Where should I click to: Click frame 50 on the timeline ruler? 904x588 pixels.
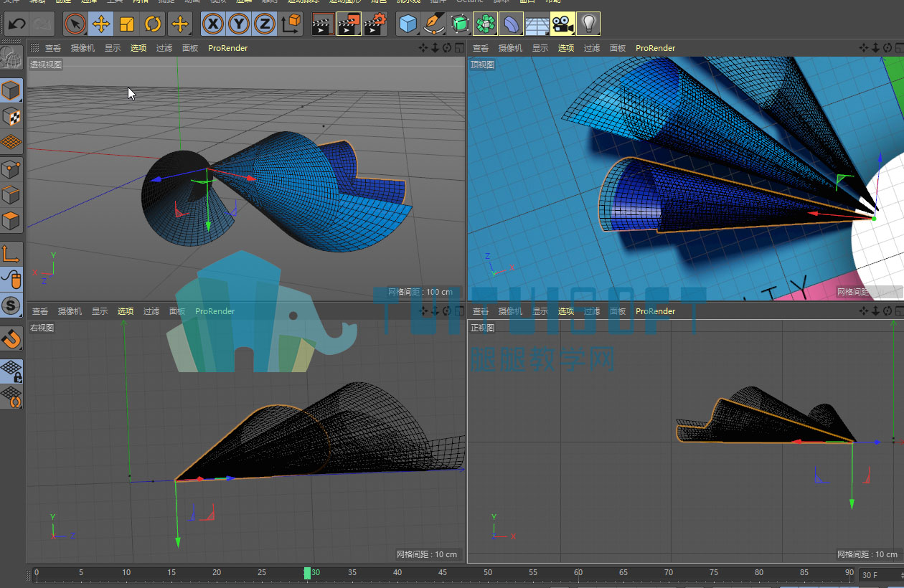click(x=488, y=573)
